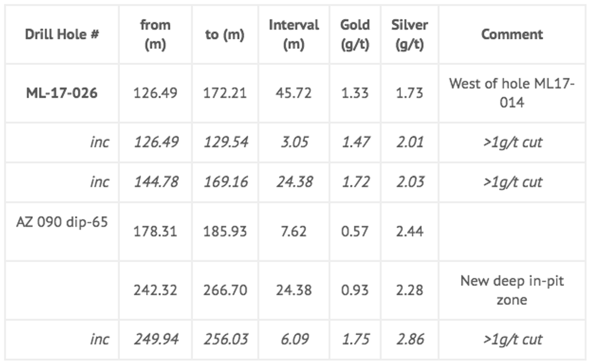591x364 pixels.
Task: Select the 6.09 interval cell
Action: click(x=294, y=339)
